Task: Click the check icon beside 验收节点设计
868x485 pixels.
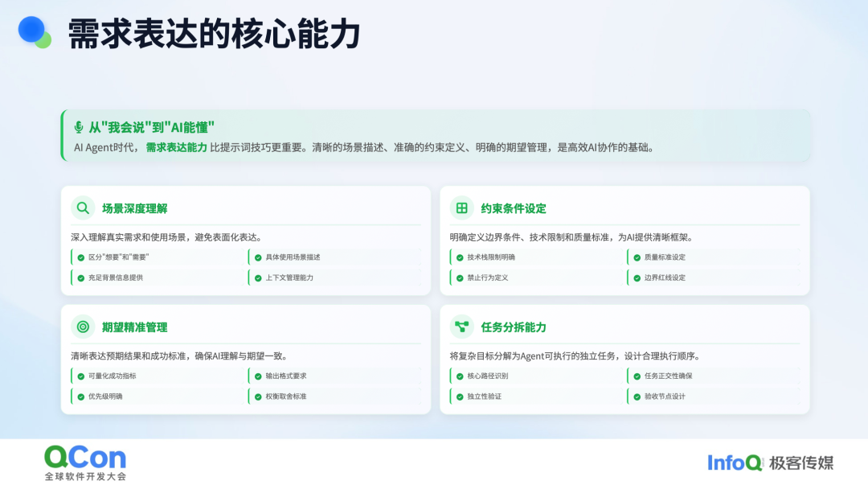Action: (x=637, y=397)
